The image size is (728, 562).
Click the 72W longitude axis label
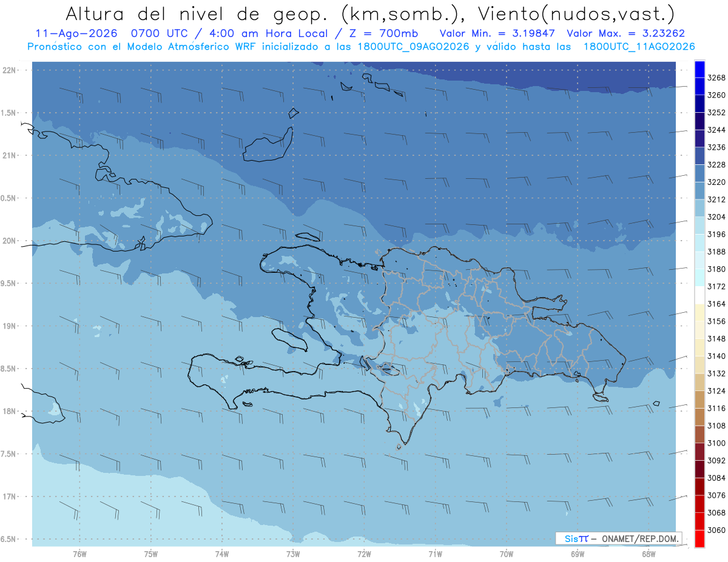click(364, 554)
